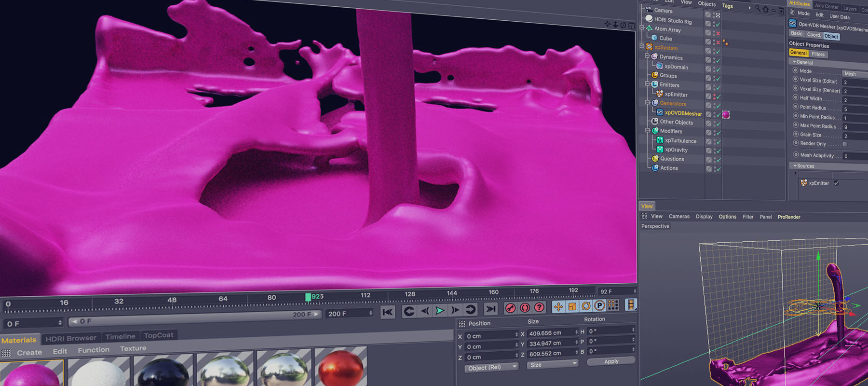Viewport: 868px width, 386px height.
Task: Click the X Size field 409.656 cm
Action: click(x=553, y=333)
